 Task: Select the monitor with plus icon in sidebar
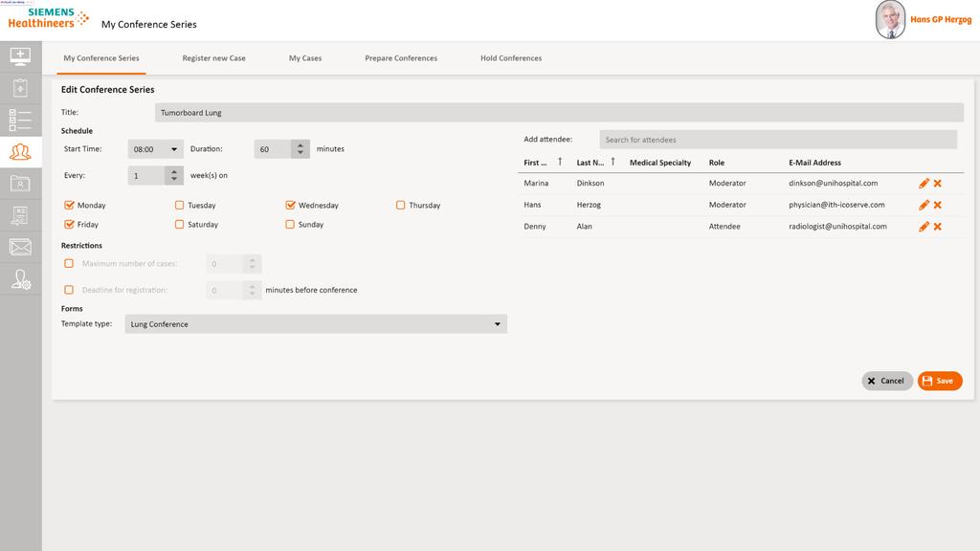[20, 56]
